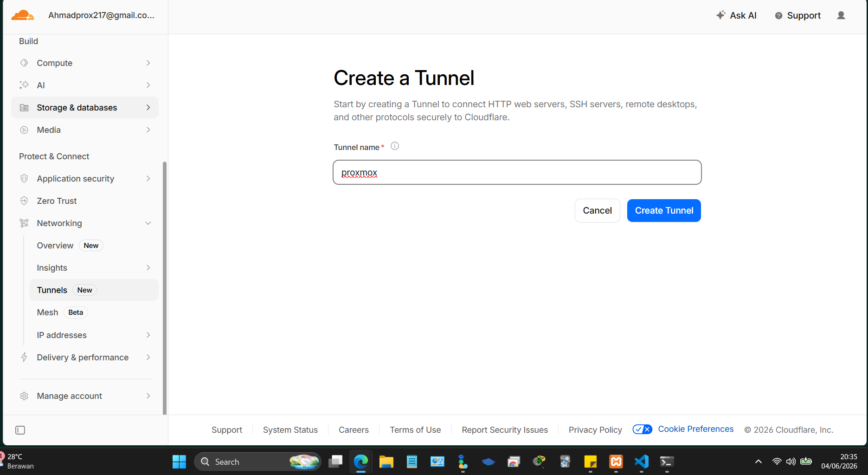This screenshot has width=868, height=475.
Task: Expand the IP addresses chevron
Action: [148, 335]
